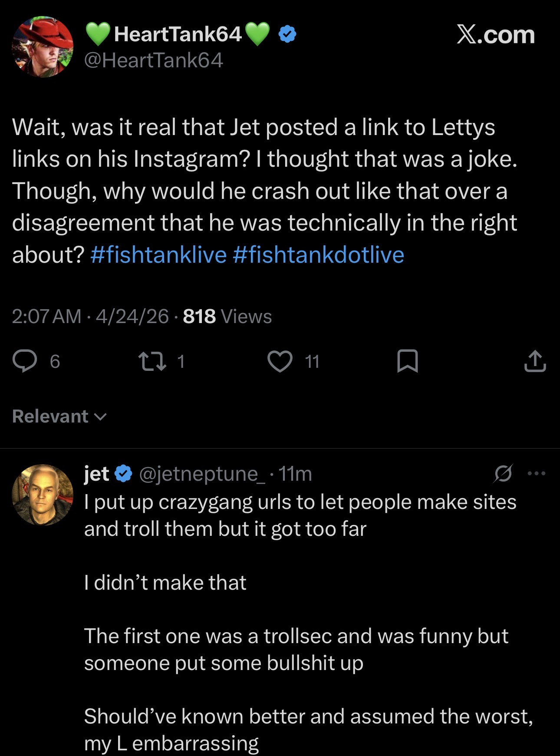Open the #fishtanklive hashtag
Image resolution: width=560 pixels, height=756 pixels.
click(158, 254)
